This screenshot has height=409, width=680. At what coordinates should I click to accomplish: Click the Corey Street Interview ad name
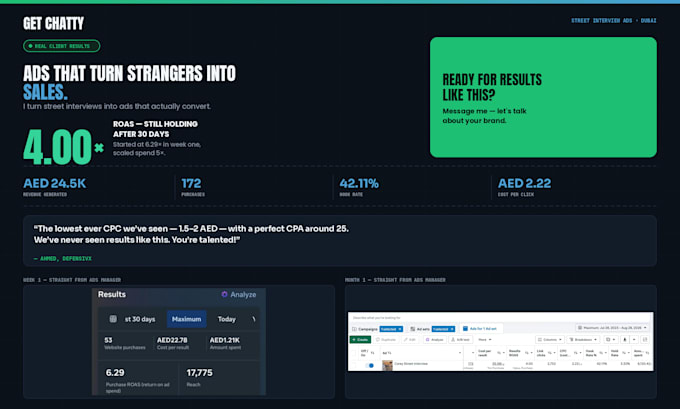[411, 364]
